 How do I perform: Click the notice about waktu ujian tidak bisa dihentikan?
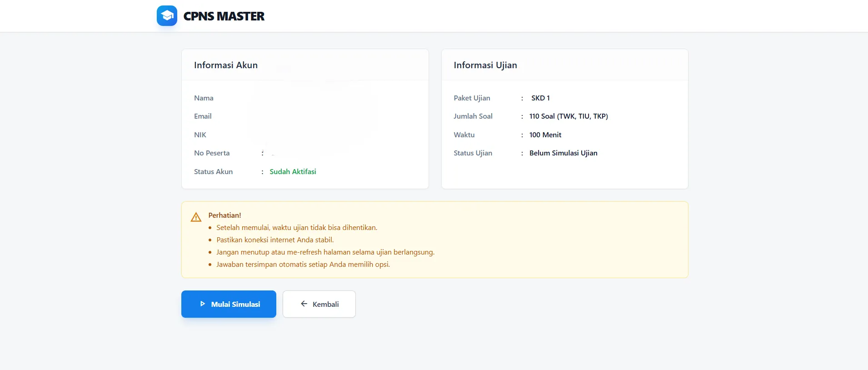point(297,228)
